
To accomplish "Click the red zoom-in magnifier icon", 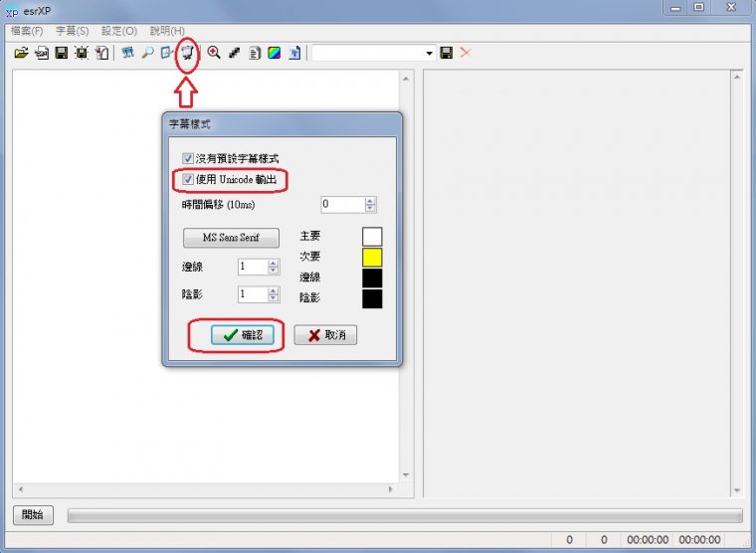I will point(214,52).
